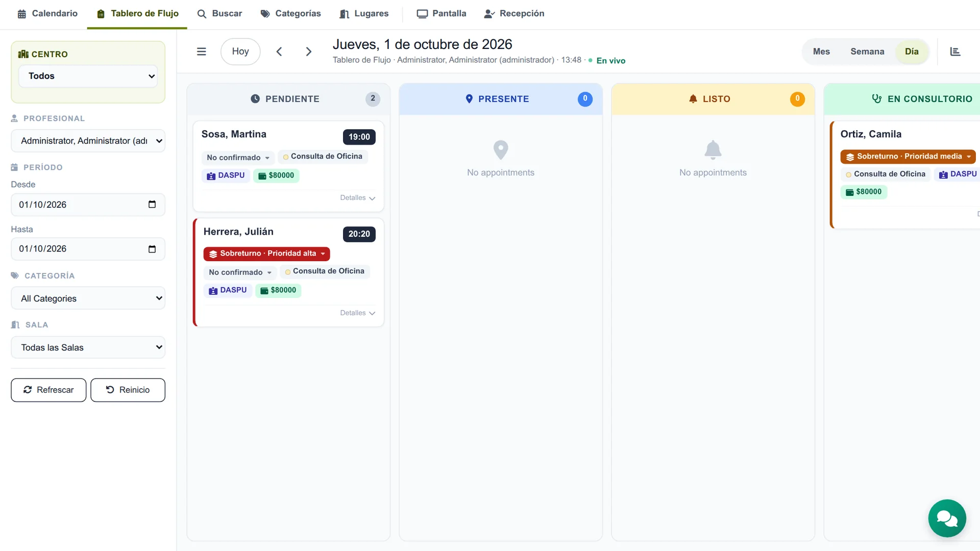Open the chat bubble widget

click(x=947, y=518)
